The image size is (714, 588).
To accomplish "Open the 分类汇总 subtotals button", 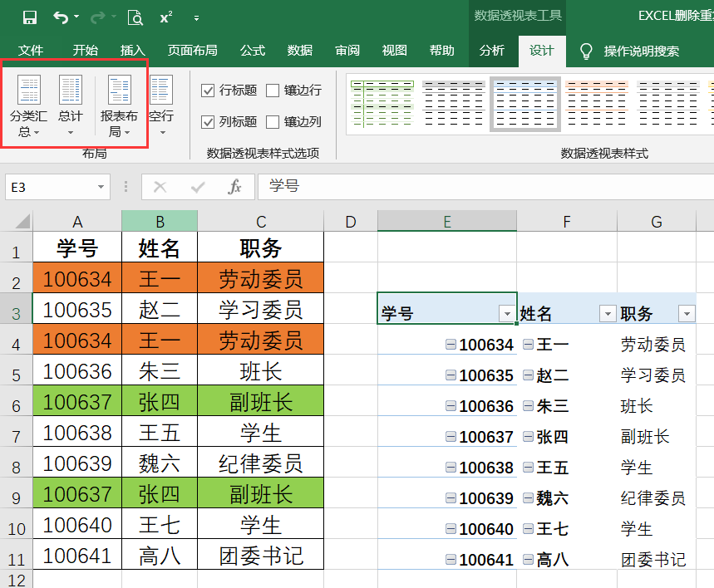I will pyautogui.click(x=28, y=105).
